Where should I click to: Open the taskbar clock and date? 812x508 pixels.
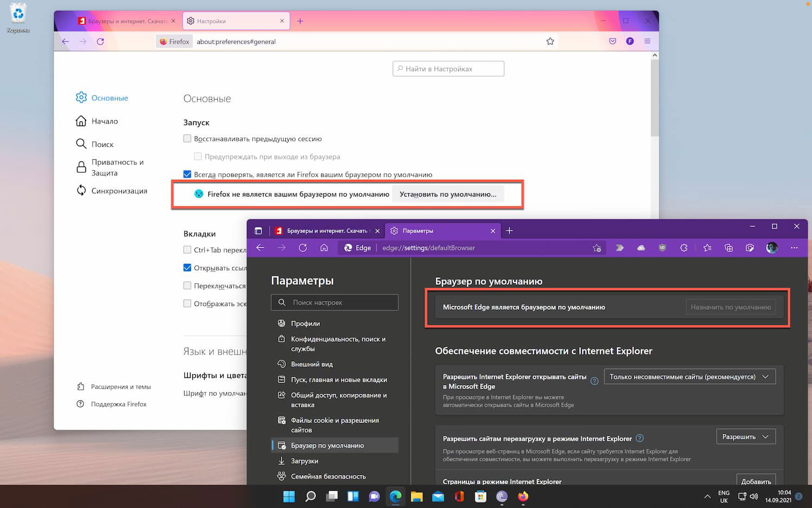tap(778, 496)
